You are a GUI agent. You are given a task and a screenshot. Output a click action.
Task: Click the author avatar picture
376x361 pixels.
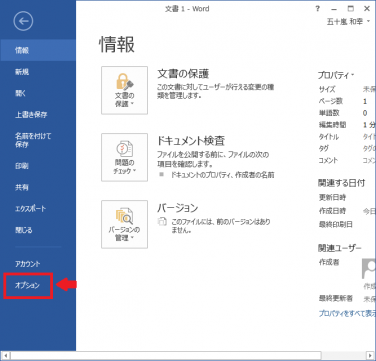[369, 269]
